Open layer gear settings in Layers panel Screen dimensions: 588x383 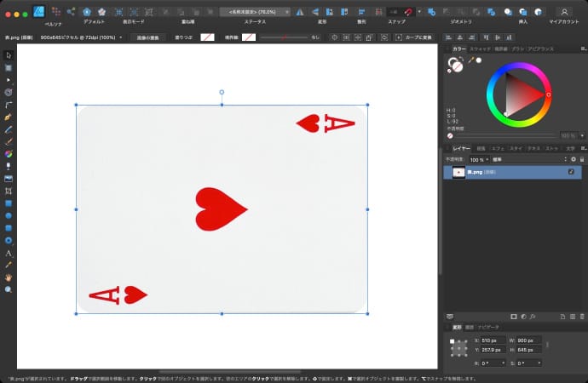pos(574,159)
